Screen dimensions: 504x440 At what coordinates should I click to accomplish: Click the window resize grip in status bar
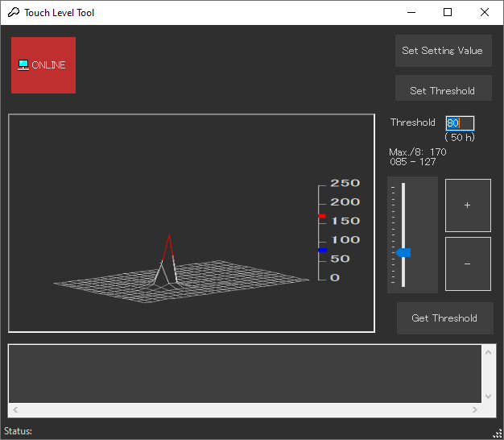click(x=497, y=433)
